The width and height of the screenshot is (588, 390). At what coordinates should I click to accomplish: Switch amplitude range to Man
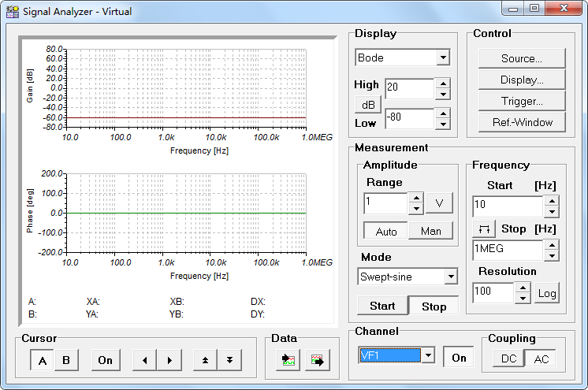pos(431,231)
